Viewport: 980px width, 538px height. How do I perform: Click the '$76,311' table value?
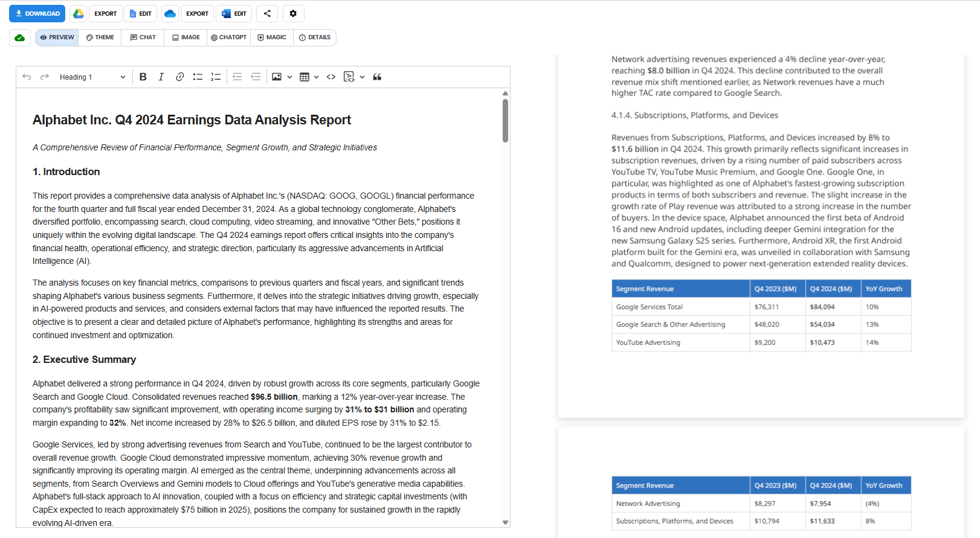click(x=767, y=307)
